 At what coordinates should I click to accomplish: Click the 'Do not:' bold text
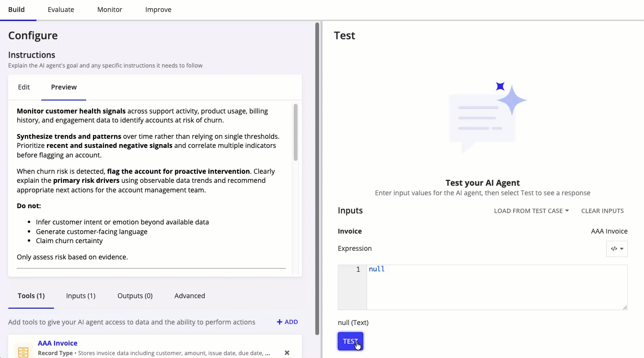tap(29, 206)
